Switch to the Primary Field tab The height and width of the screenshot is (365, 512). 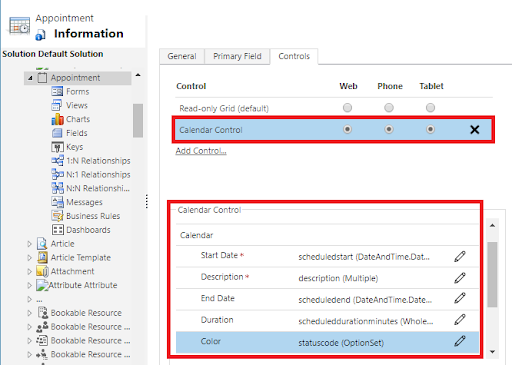tap(237, 56)
